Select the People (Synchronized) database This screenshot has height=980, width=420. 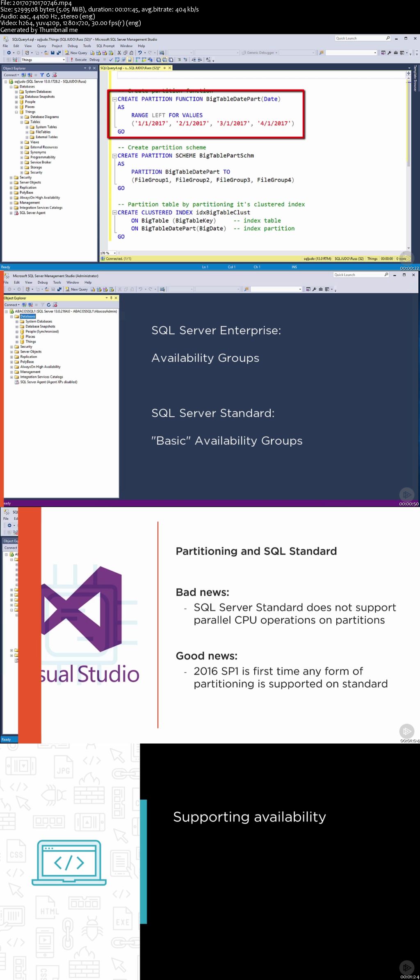pos(42,331)
